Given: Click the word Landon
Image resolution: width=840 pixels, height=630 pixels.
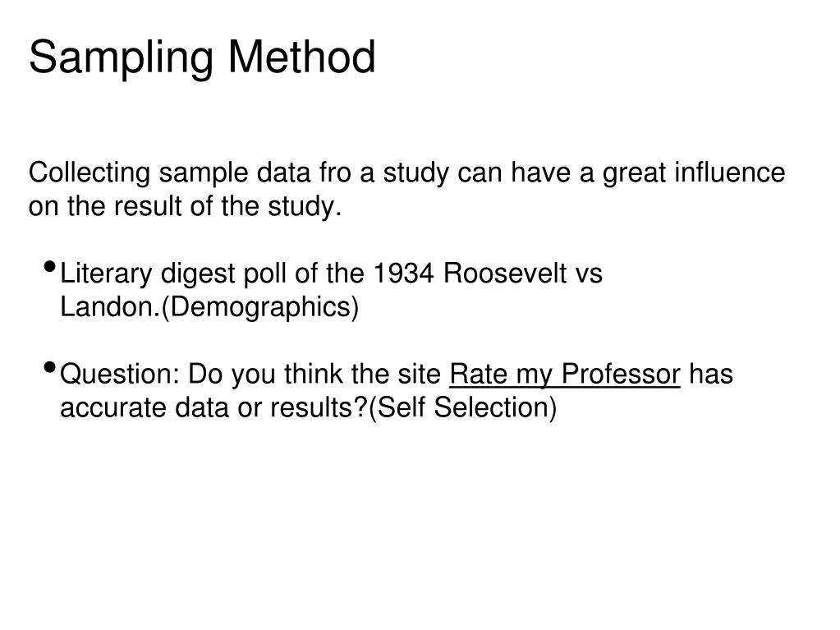Looking at the screenshot, I should click(110, 307).
